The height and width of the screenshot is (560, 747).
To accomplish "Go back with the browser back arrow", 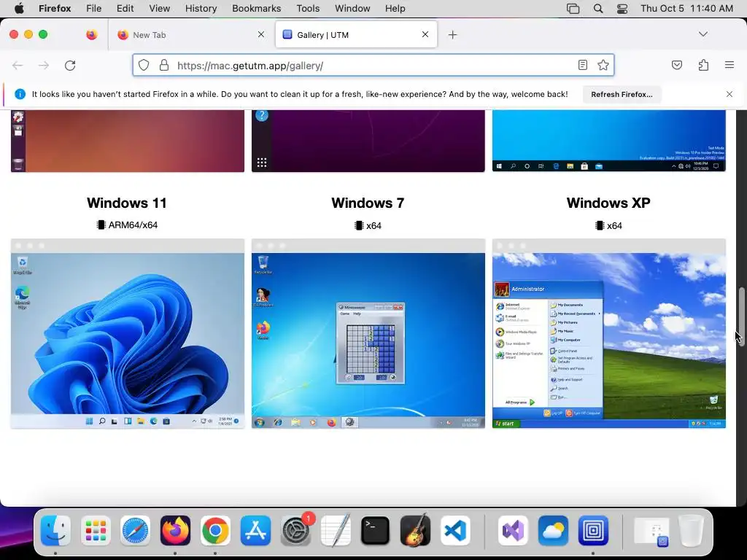I will coord(18,65).
